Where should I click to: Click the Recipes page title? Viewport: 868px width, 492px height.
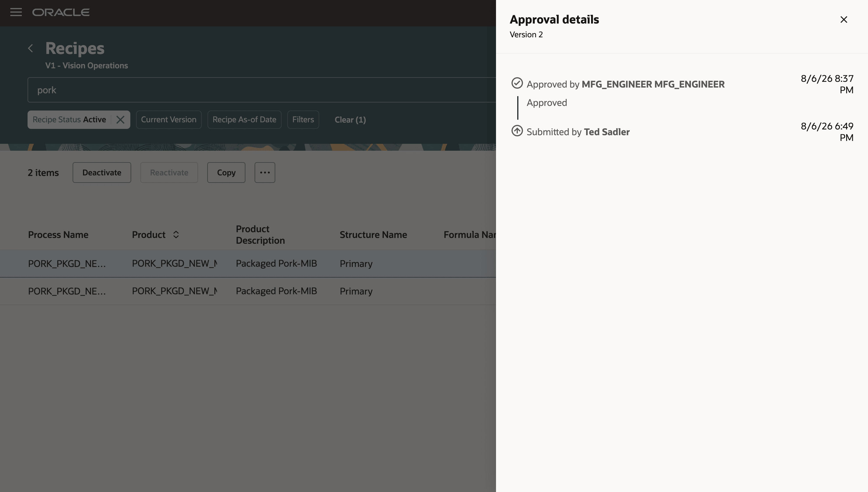(x=75, y=48)
